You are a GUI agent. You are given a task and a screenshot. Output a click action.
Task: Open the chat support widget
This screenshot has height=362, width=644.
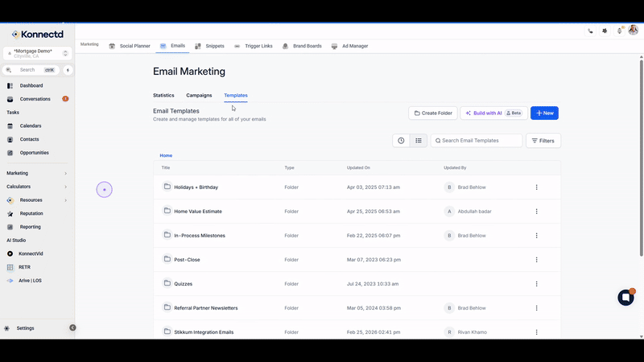click(x=626, y=297)
